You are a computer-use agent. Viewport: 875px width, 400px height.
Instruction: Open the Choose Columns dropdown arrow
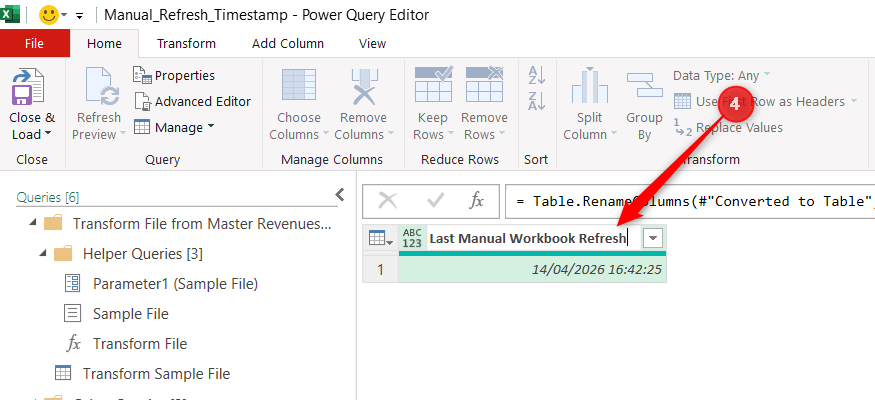pyautogui.click(x=324, y=134)
